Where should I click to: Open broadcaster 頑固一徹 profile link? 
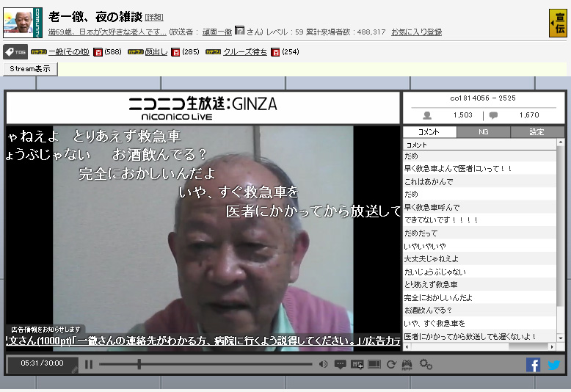[217, 32]
